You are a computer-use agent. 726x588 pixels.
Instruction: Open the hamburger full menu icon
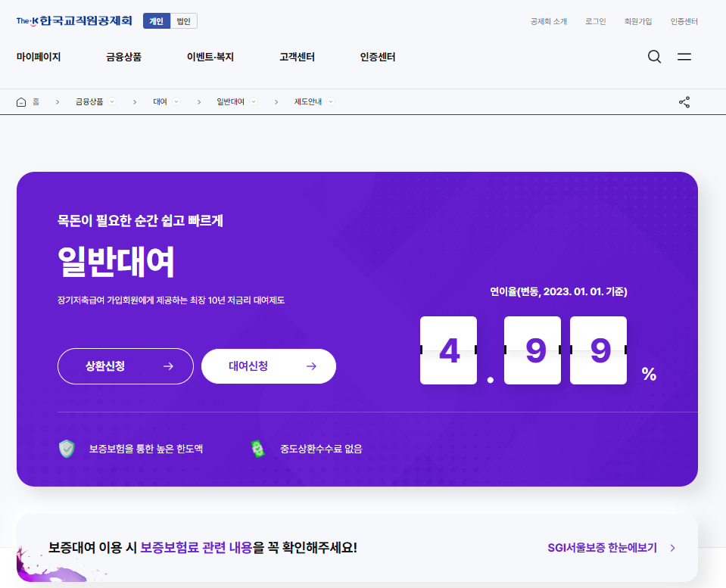(684, 57)
